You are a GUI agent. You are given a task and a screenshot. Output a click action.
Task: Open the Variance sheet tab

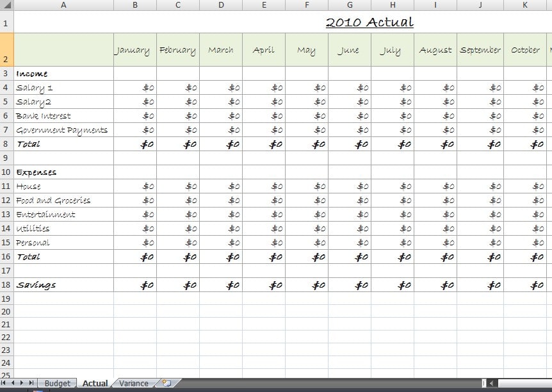pos(133,383)
